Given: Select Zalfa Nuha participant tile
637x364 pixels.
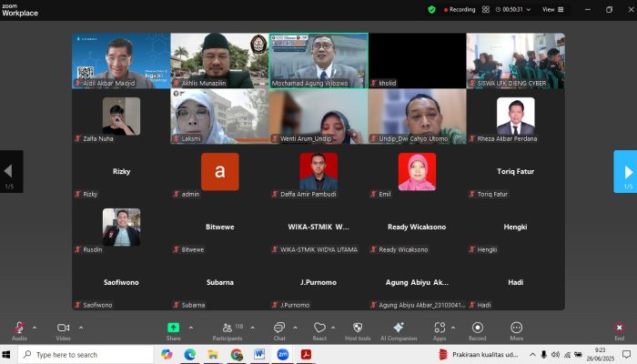Looking at the screenshot, I should (x=121, y=116).
